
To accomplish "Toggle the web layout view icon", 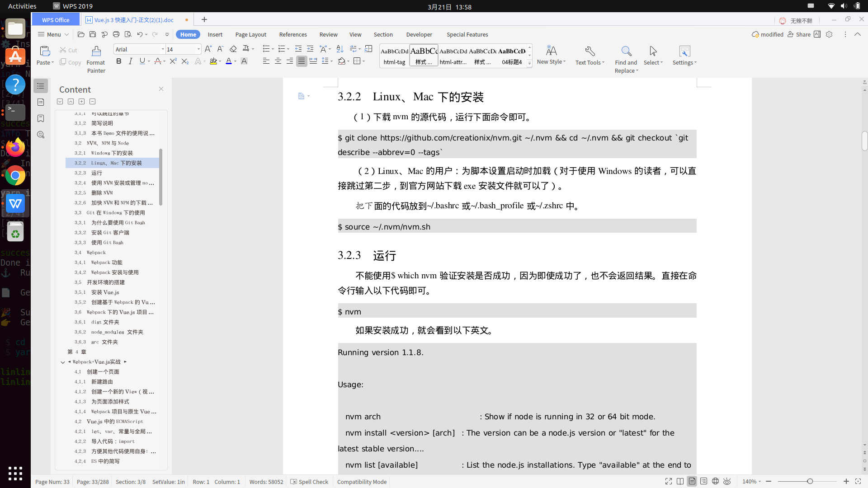I will click(x=715, y=481).
